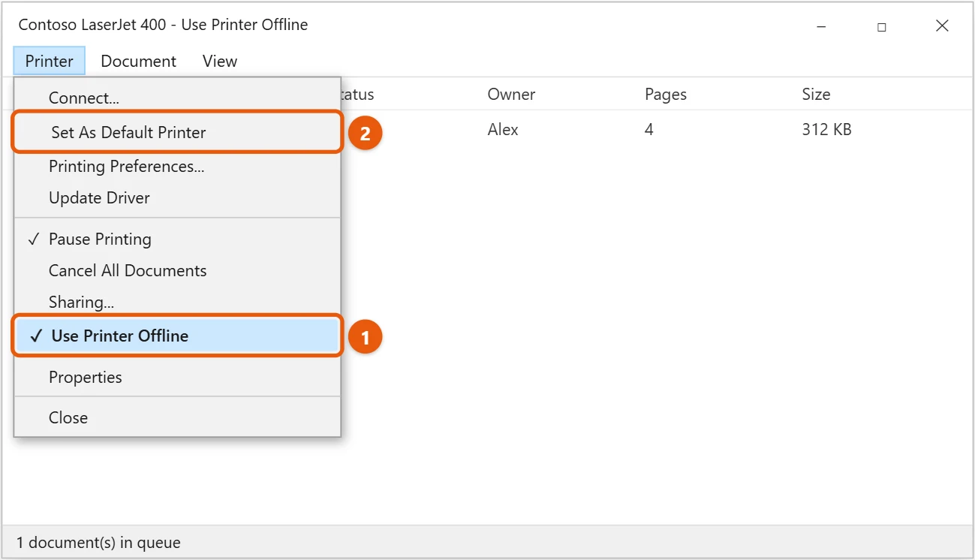Uncheck Use Printer Offline
Viewport: 975px width, 560px height.
point(177,336)
